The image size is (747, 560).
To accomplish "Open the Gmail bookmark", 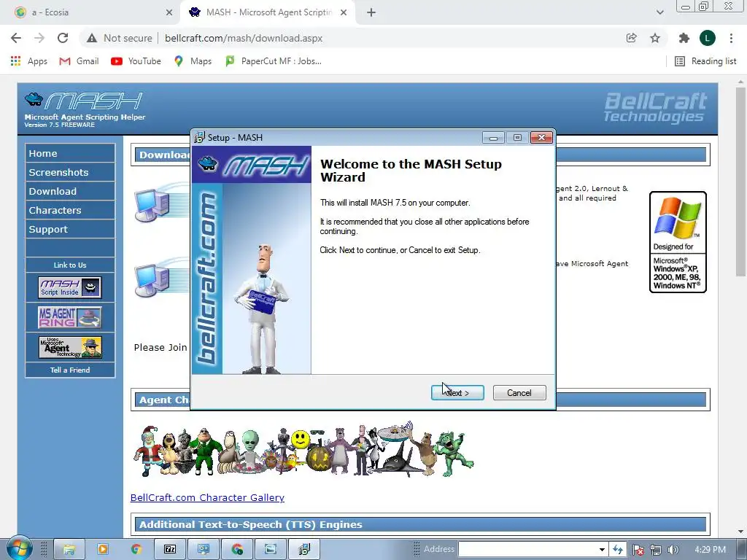I will click(x=79, y=61).
